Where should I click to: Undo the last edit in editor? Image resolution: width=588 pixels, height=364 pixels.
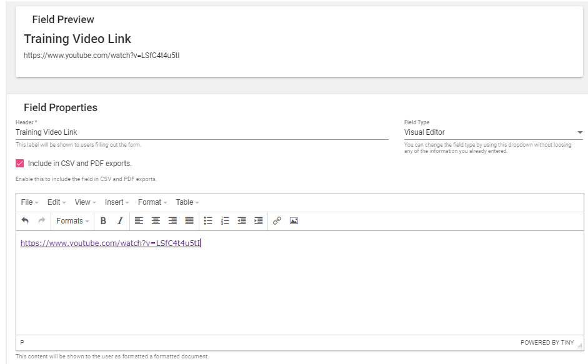pos(25,221)
